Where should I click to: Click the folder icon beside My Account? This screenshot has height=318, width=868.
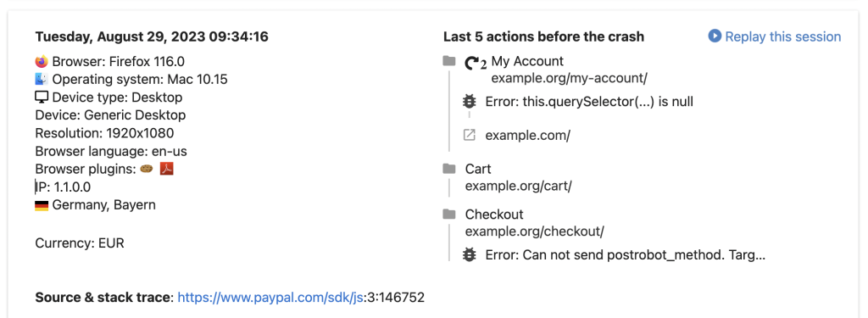(x=449, y=61)
